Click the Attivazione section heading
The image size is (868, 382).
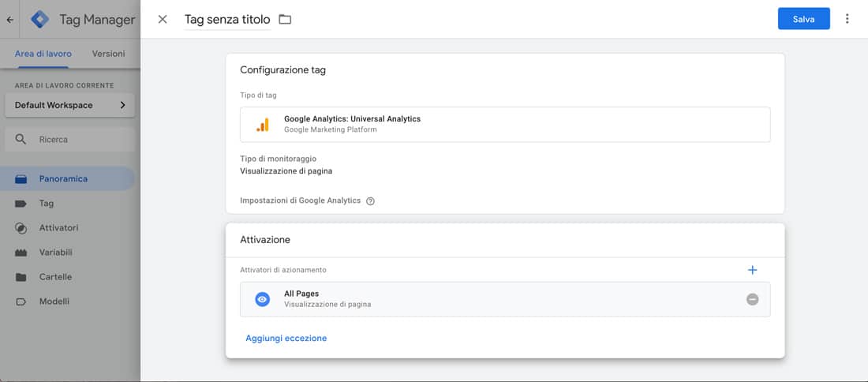[265, 240]
